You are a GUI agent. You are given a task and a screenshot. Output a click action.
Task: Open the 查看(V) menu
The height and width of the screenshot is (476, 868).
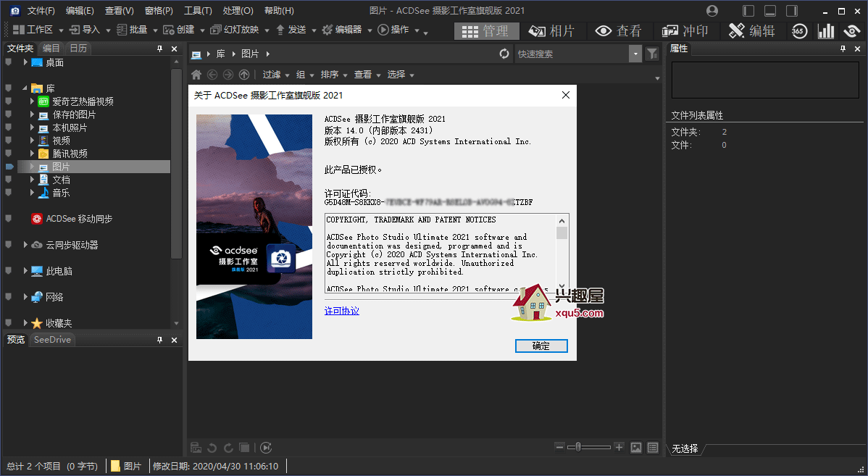119,11
